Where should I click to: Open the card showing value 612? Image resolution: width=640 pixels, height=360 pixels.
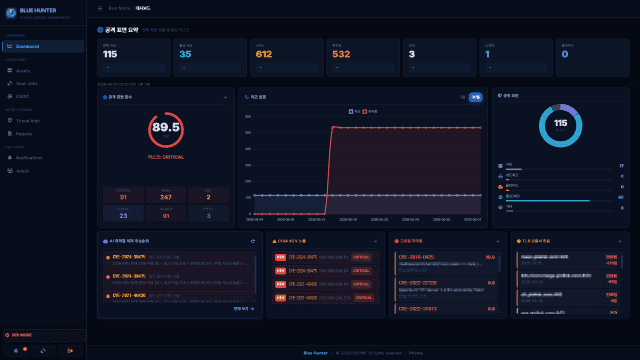coord(287,58)
